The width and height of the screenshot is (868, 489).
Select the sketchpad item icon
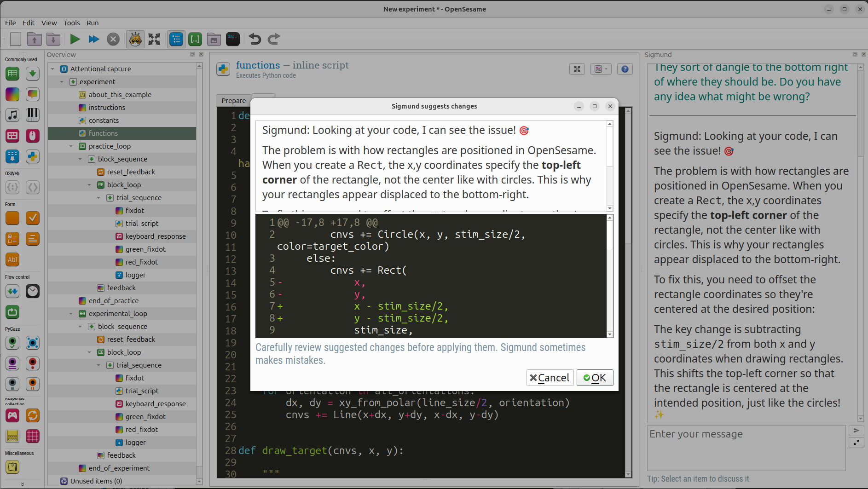click(12, 94)
